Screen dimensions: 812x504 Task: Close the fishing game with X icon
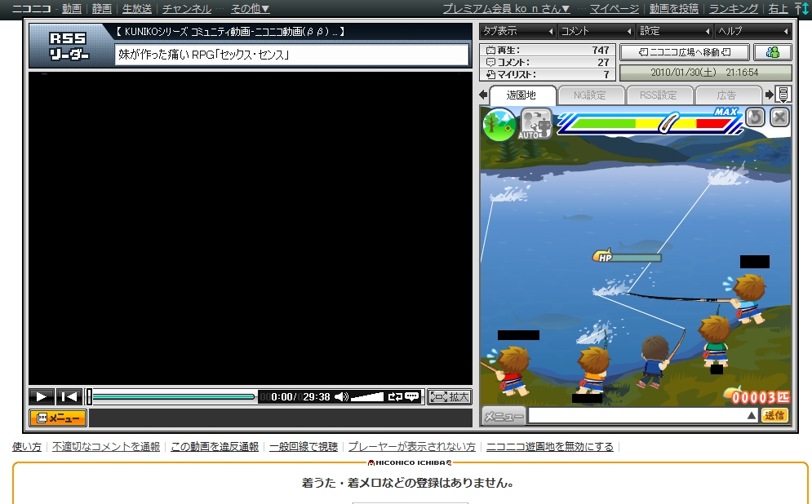tap(779, 117)
